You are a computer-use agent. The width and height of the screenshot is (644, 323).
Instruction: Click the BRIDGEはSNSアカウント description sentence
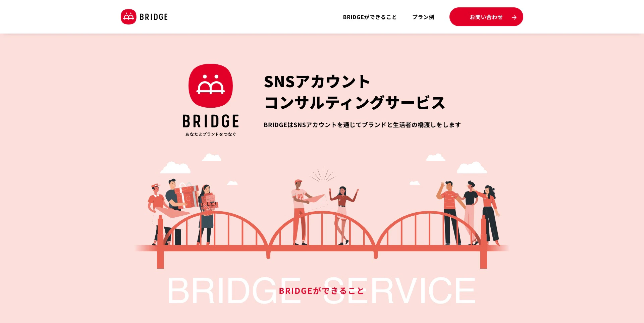362,125
